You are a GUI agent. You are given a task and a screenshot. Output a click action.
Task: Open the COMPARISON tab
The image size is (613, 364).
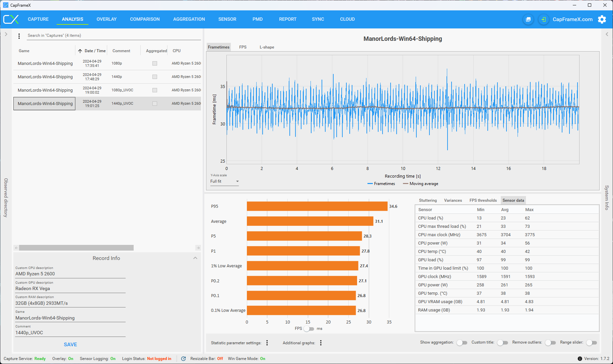tap(145, 19)
